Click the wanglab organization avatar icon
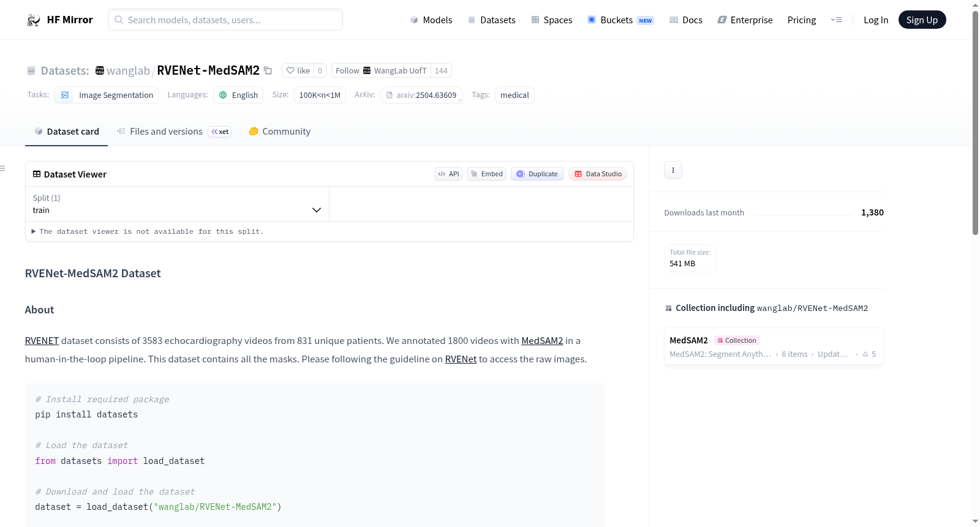This screenshot has width=980, height=527. [x=100, y=70]
